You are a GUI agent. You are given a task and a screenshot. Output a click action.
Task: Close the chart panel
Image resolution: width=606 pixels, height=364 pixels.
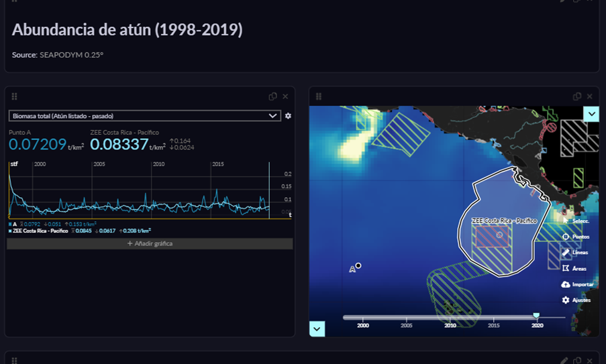285,97
